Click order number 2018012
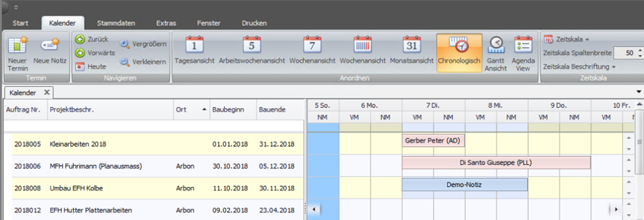The width and height of the screenshot is (644, 220). (x=28, y=210)
